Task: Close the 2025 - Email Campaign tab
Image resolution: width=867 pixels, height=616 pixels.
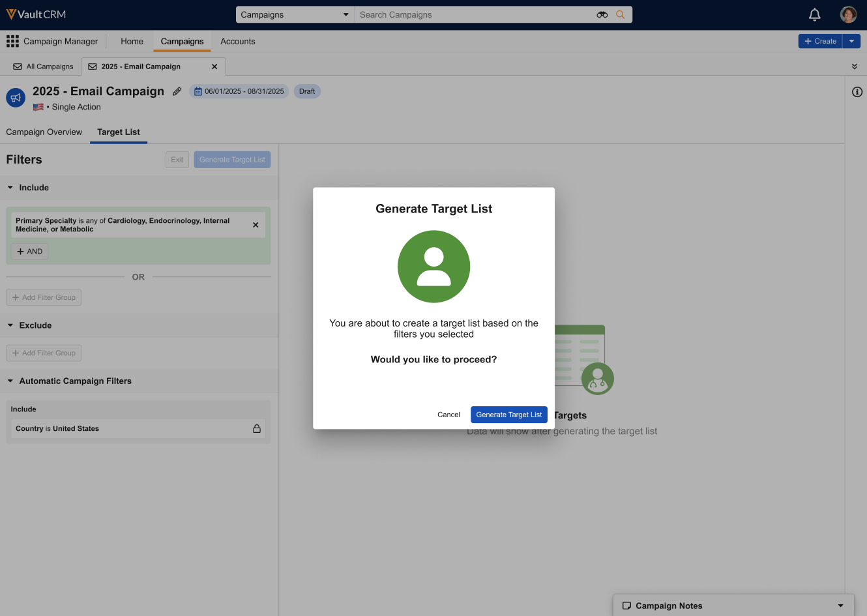Action: coord(214,66)
